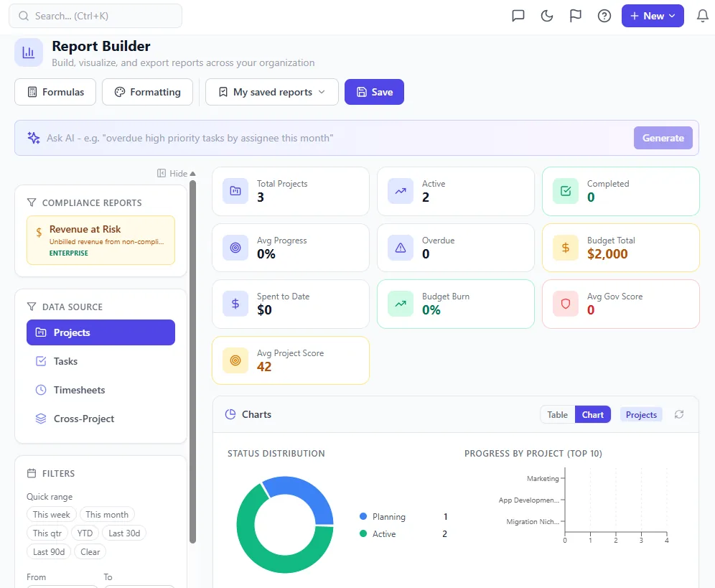
Task: Switch to Table view tab
Action: point(557,415)
